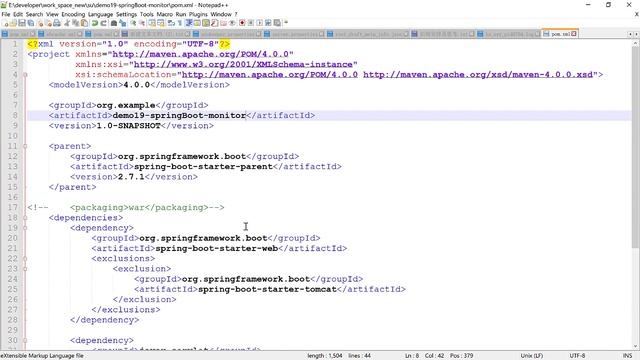Click the green Undo arrow icon
Image resolution: width=640 pixels, height=360 pixels.
(95, 23)
